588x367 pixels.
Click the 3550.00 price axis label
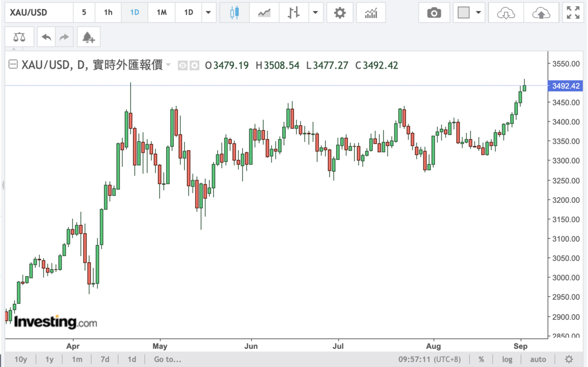coord(565,64)
